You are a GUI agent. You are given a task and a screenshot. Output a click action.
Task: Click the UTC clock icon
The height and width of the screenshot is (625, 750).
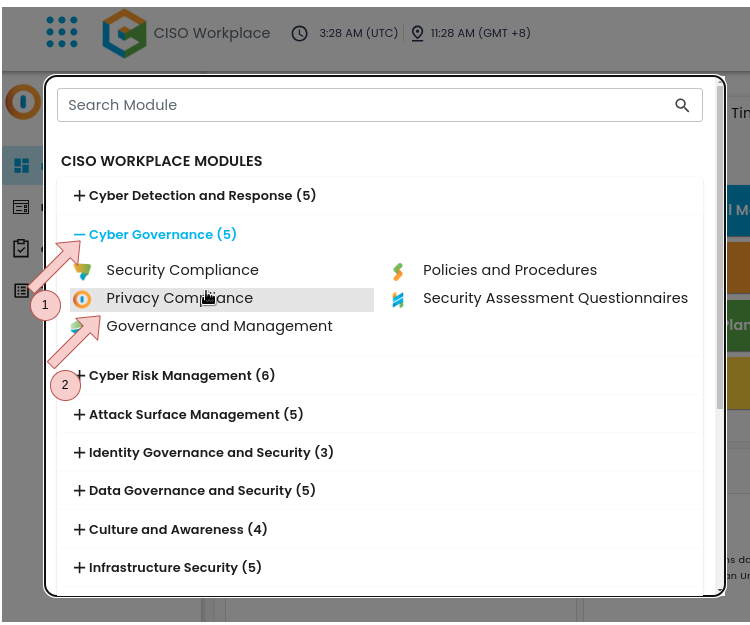click(300, 33)
